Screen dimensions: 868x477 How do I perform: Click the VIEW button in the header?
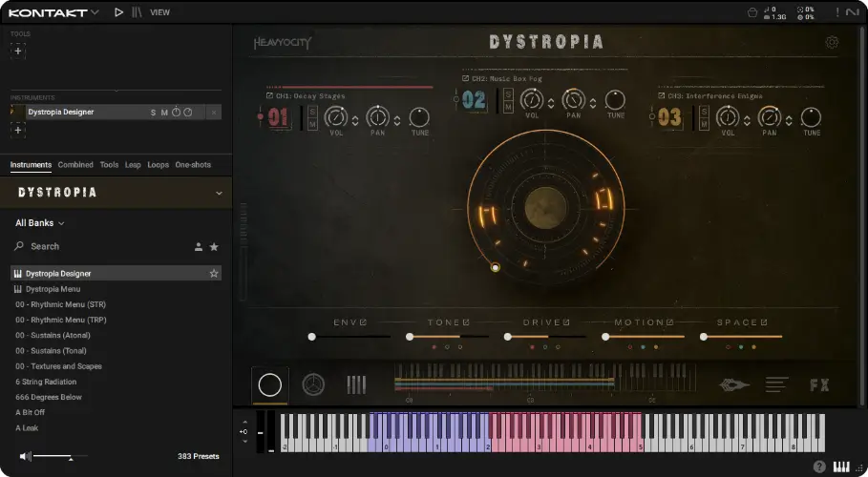click(x=160, y=12)
